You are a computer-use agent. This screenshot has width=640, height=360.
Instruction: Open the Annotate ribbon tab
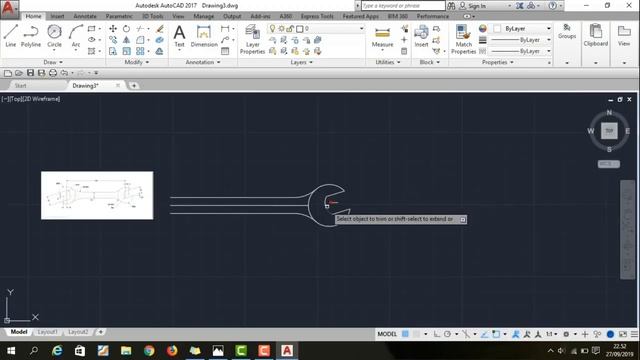85,16
